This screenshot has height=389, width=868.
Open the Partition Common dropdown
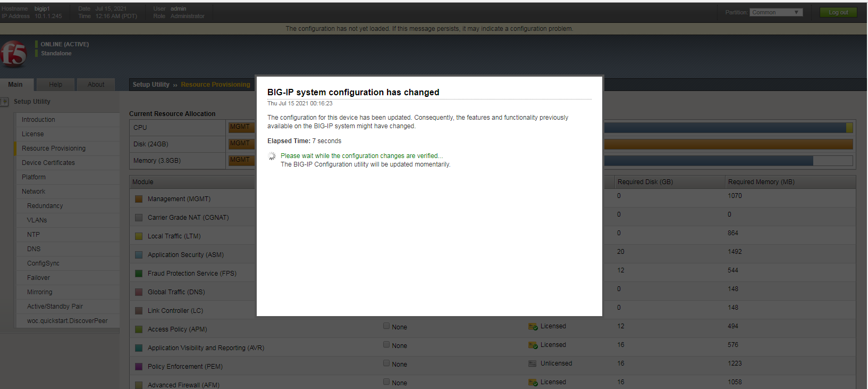(x=776, y=12)
